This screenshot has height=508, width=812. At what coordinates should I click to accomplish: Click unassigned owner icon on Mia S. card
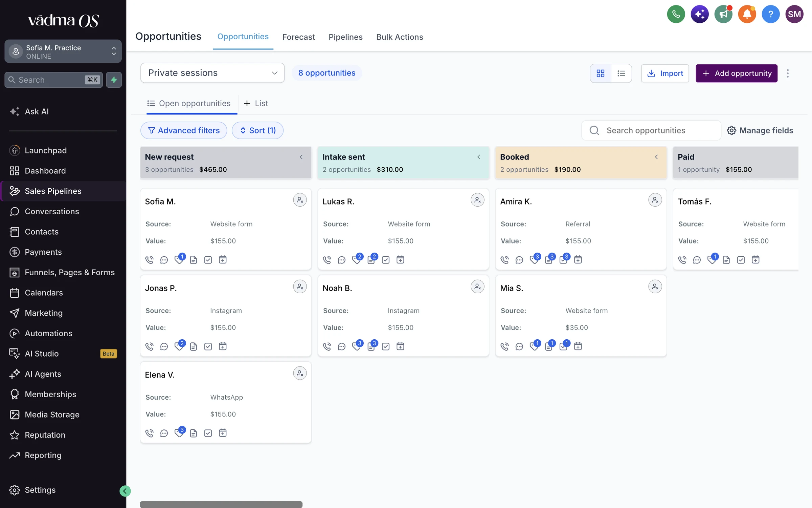tap(655, 287)
